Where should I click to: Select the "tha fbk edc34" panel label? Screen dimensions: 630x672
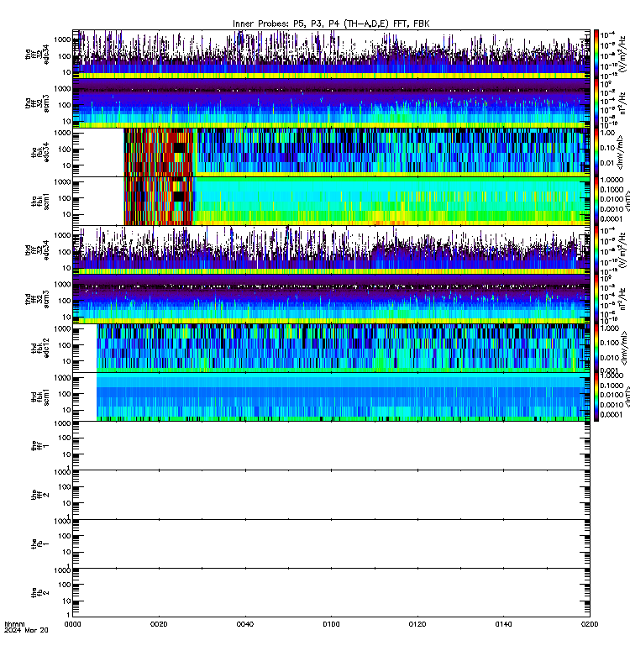(x=40, y=152)
